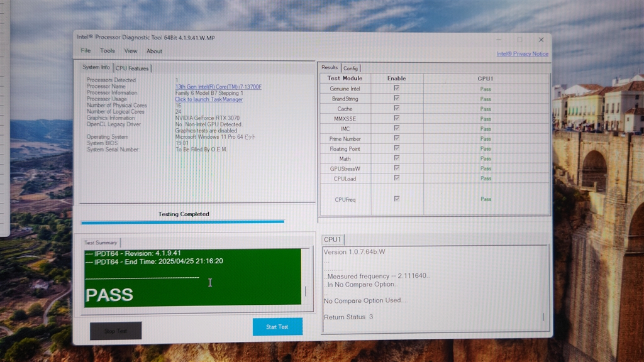
Task: Toggle the CPULoad test checkbox
Action: pos(396,178)
